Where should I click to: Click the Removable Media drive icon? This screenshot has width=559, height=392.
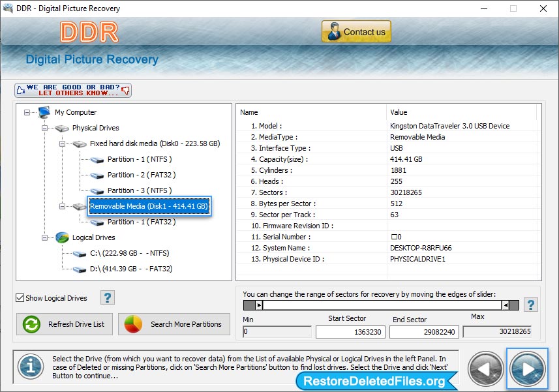pos(80,207)
